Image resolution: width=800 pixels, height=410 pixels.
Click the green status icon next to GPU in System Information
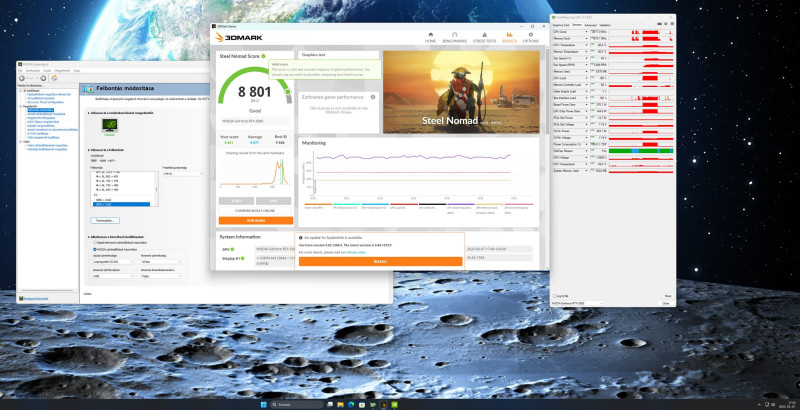pyautogui.click(x=233, y=249)
